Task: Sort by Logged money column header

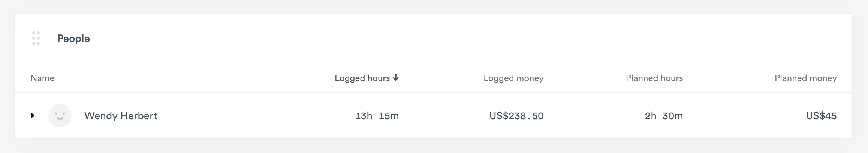Action: point(513,78)
